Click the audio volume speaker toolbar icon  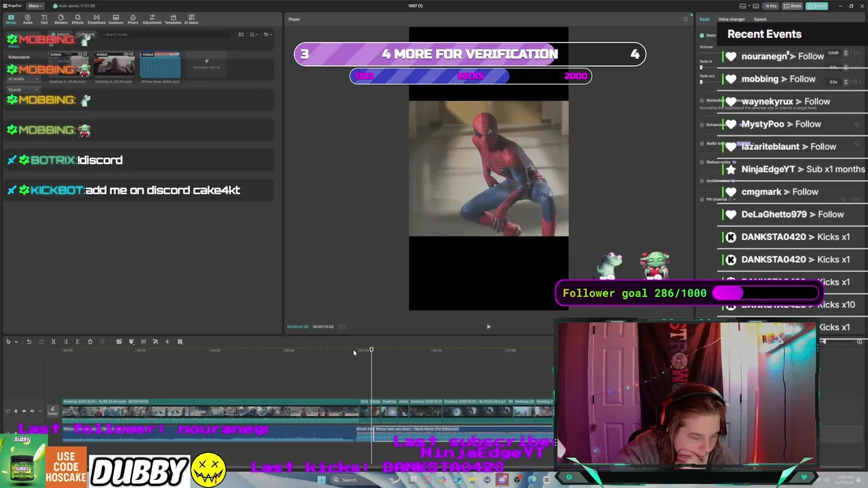click(x=167, y=342)
